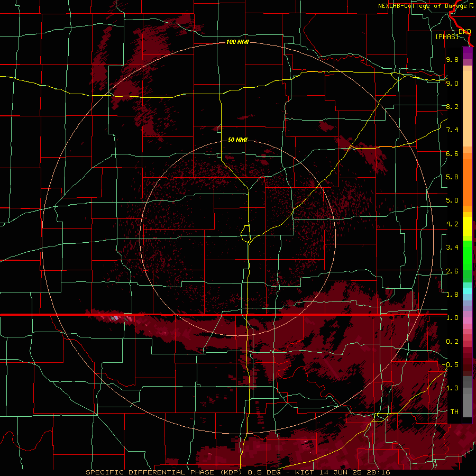Click the cyan segment of the colorbar
Viewport: 476px width, 476px height.
[467, 291]
